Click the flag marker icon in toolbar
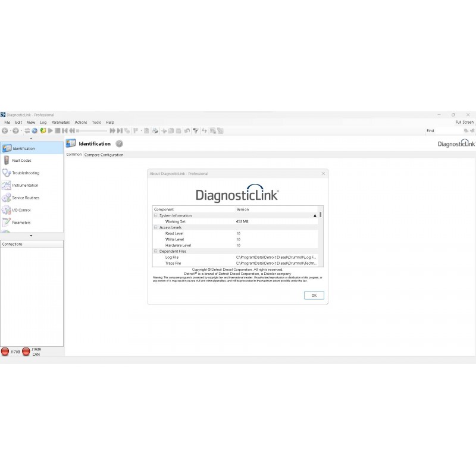This screenshot has width=476, height=476. point(136,131)
